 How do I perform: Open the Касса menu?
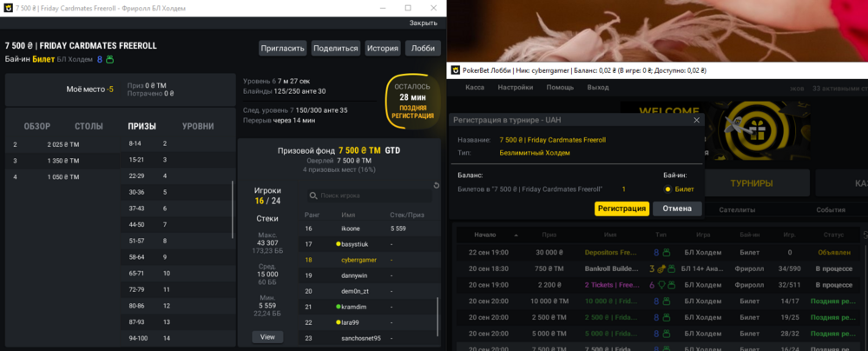pyautogui.click(x=475, y=88)
